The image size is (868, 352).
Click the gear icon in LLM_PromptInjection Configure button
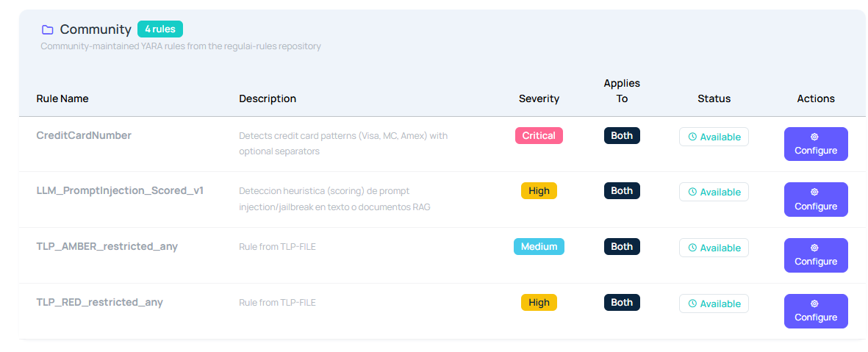[x=815, y=193]
